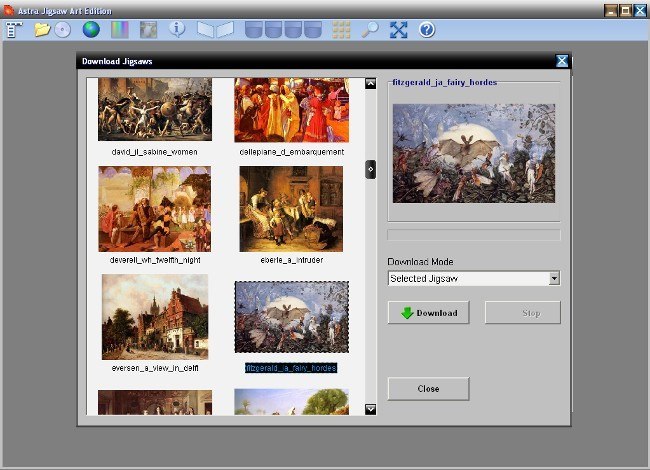Click the CD disc toolbar icon
Viewport: 650px width, 470px height.
pos(63,30)
